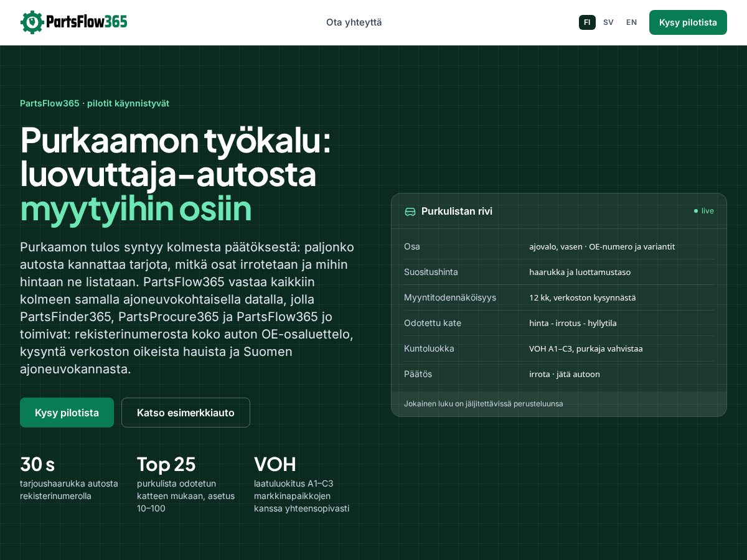Click 'tarjoushaarukka autosta rekisterinumerolla' caption

(x=69, y=490)
